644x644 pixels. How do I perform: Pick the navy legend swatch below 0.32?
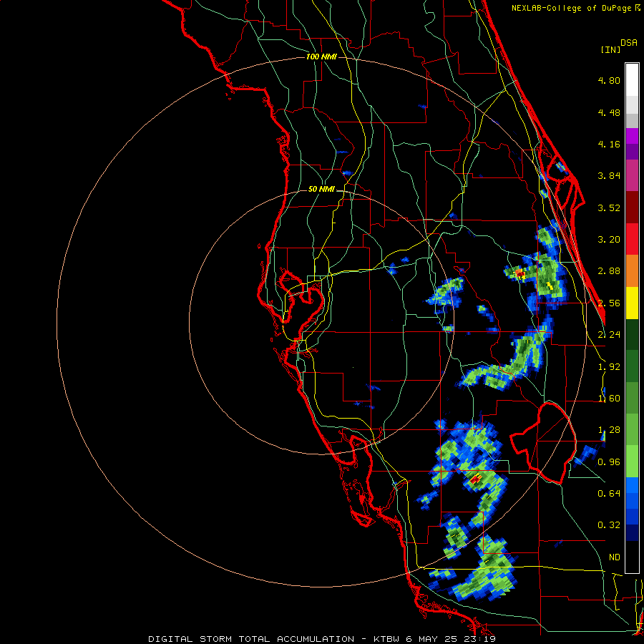tap(632, 532)
